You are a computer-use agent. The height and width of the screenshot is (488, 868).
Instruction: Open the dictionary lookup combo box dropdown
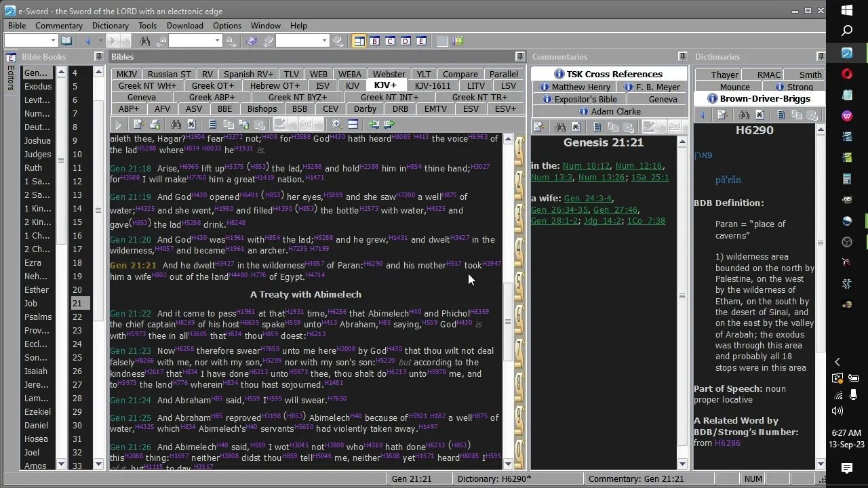click(324, 41)
